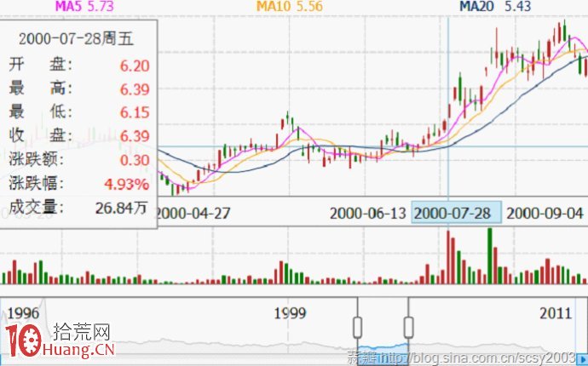Click the 2011 year on overview timeline
588x366 pixels.
(x=556, y=313)
